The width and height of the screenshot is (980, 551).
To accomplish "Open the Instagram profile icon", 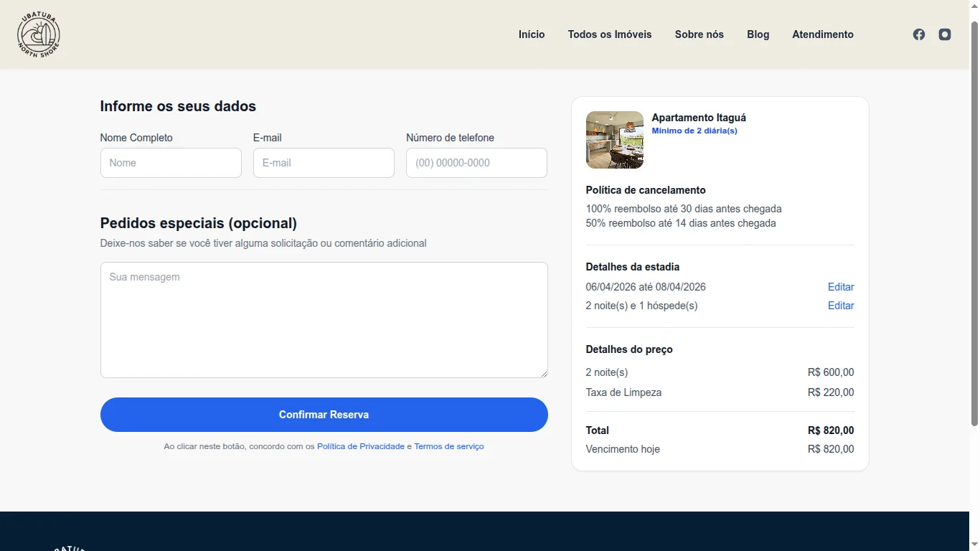I will click(945, 34).
